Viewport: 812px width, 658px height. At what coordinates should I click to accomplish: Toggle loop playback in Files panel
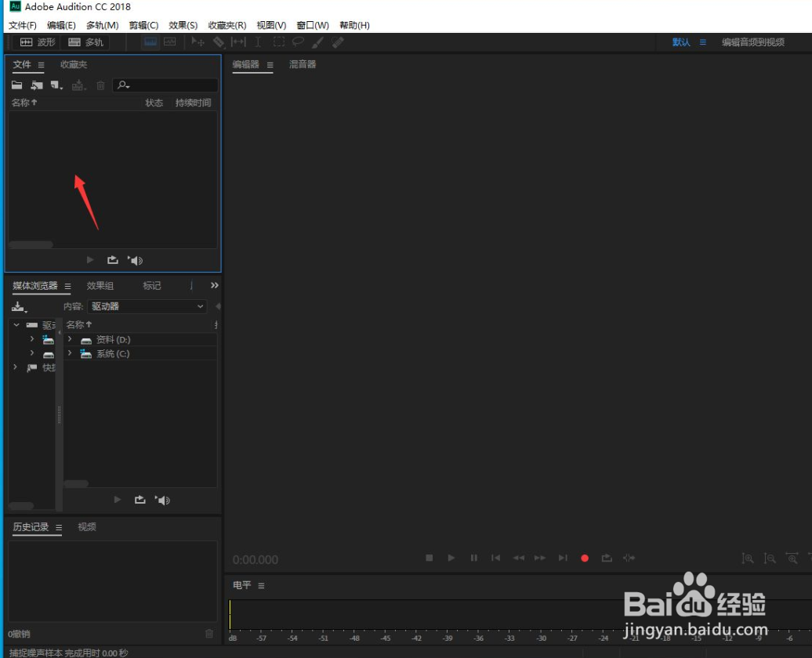(112, 260)
